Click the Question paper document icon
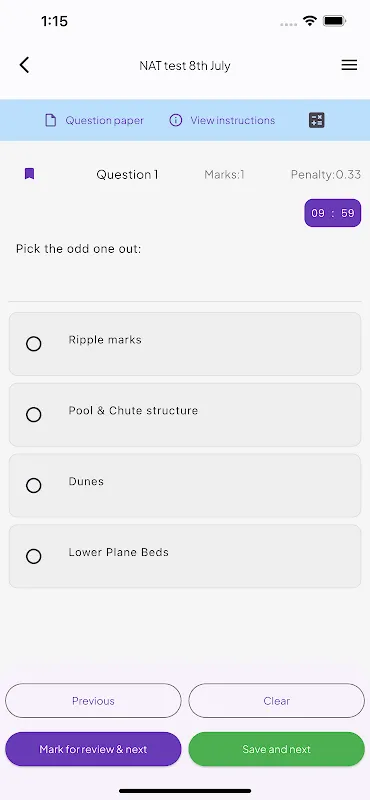This screenshot has width=370, height=800. [51, 120]
